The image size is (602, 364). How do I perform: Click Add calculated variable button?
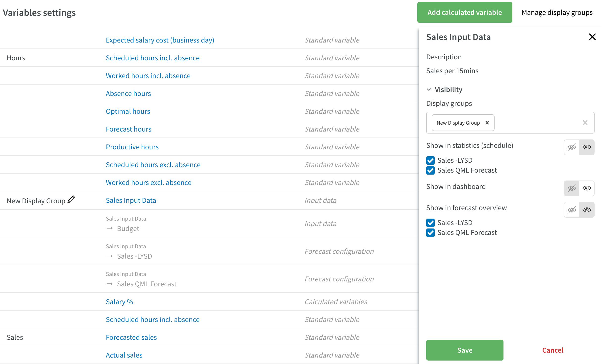coord(465,12)
